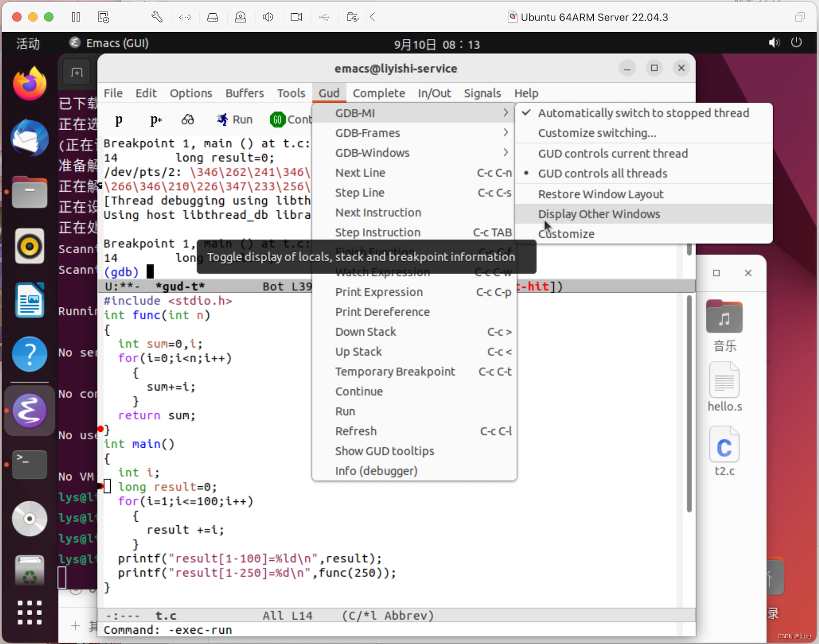This screenshot has width=819, height=644.
Task: Expand the GDB-Frames submenu
Action: pos(413,133)
